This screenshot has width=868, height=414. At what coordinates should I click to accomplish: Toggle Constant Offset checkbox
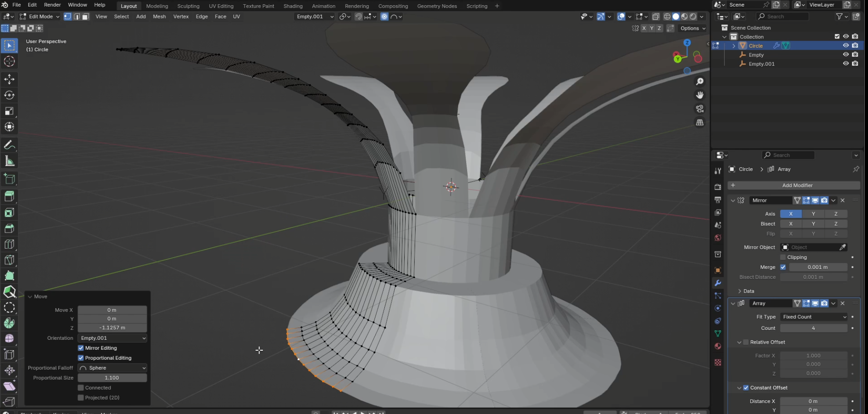746,388
